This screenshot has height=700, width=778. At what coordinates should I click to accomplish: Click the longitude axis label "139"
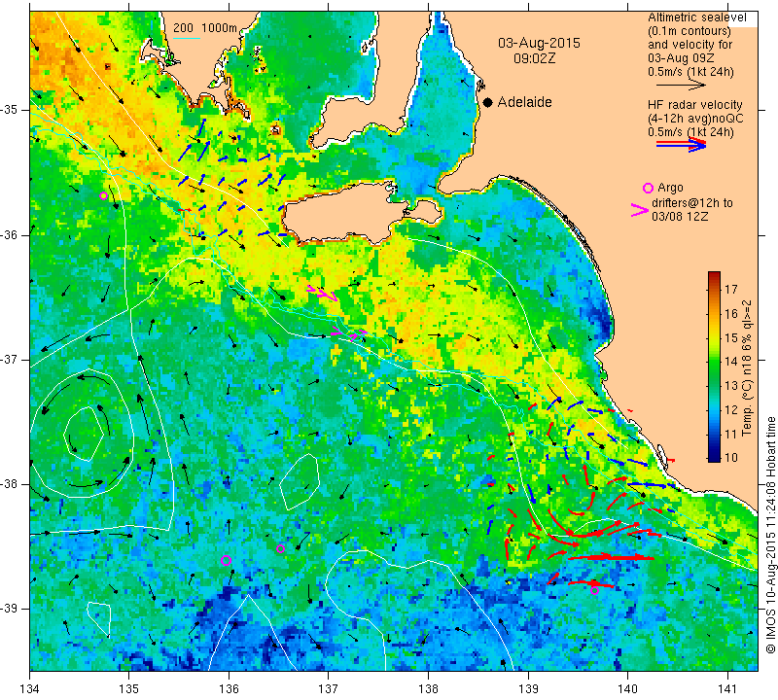(x=528, y=689)
